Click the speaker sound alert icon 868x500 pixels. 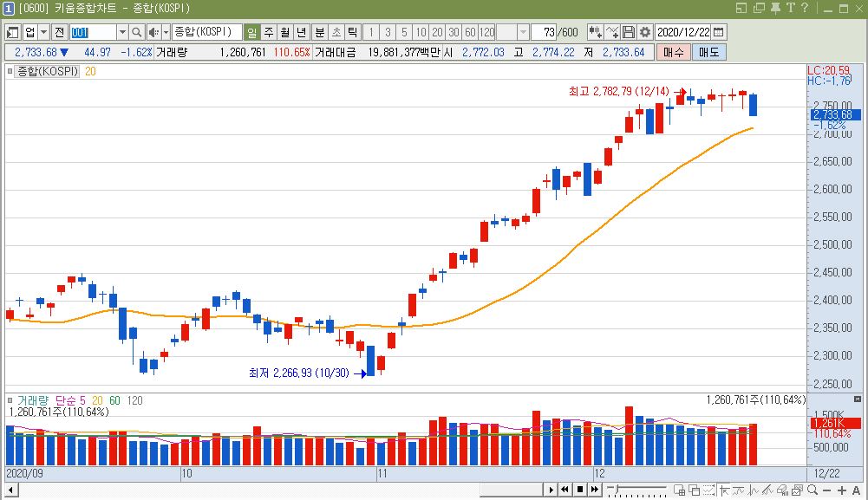pos(153,32)
